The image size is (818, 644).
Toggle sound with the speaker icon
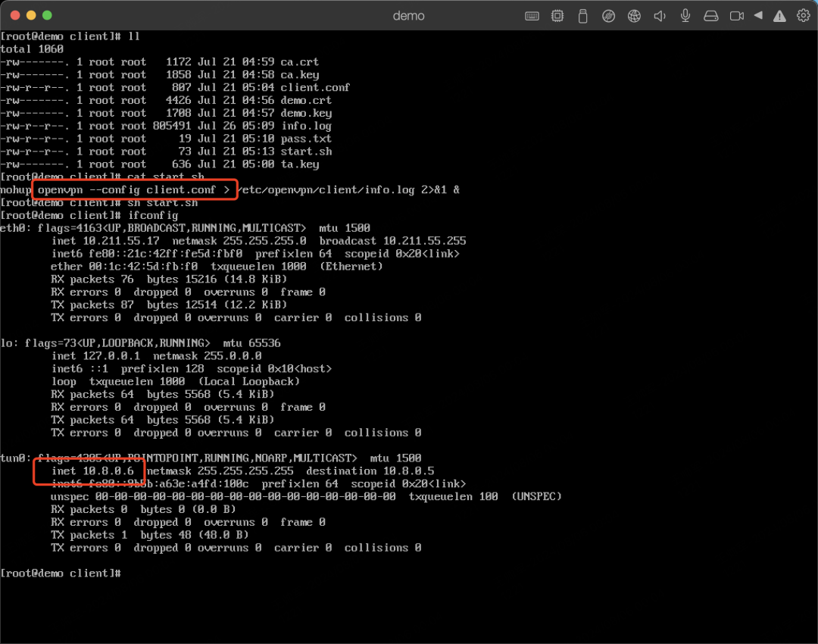(x=660, y=16)
